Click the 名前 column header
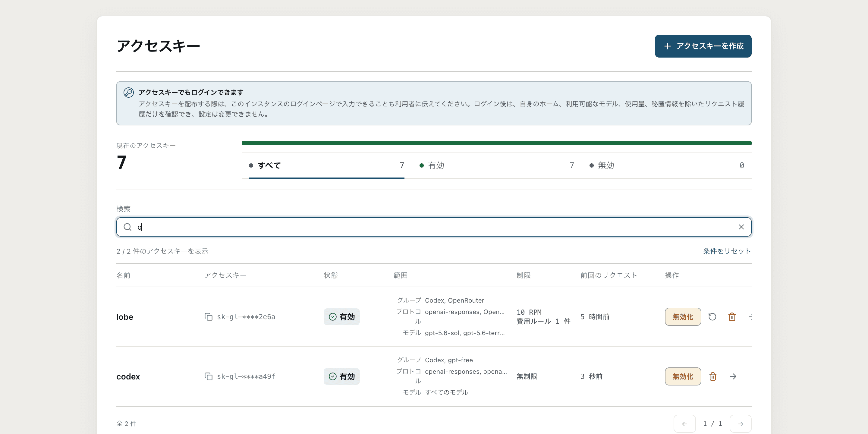The width and height of the screenshot is (868, 434). pyautogui.click(x=123, y=275)
